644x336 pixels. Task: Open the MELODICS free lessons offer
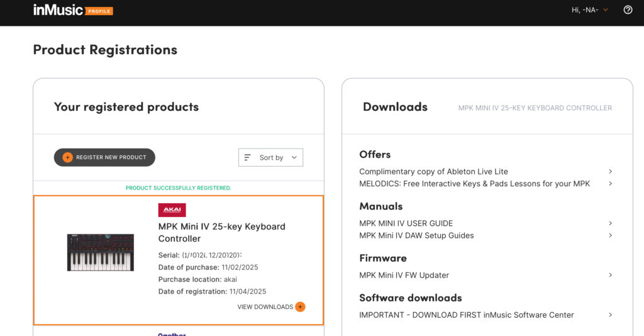pos(474,184)
